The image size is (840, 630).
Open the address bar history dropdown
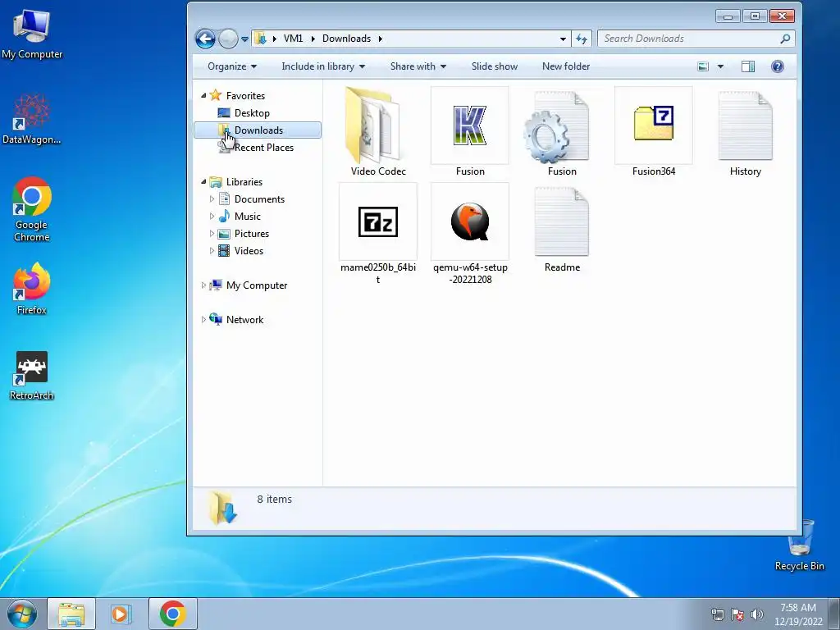[563, 39]
